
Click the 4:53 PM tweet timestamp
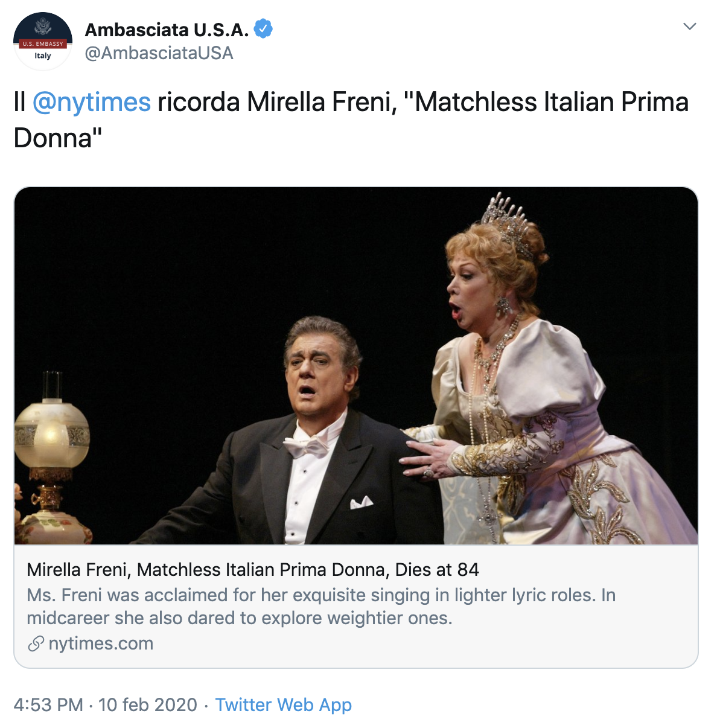[x=48, y=704]
